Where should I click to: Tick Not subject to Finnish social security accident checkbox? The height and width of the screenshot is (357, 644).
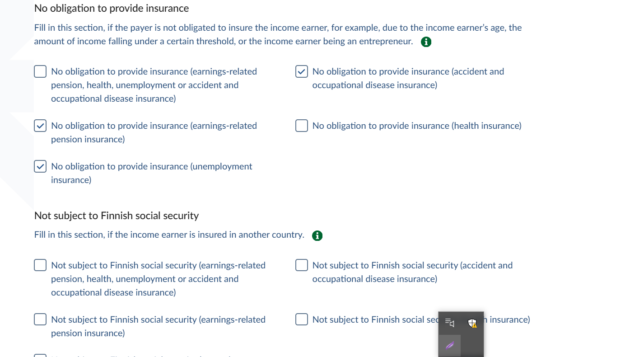coord(302,265)
